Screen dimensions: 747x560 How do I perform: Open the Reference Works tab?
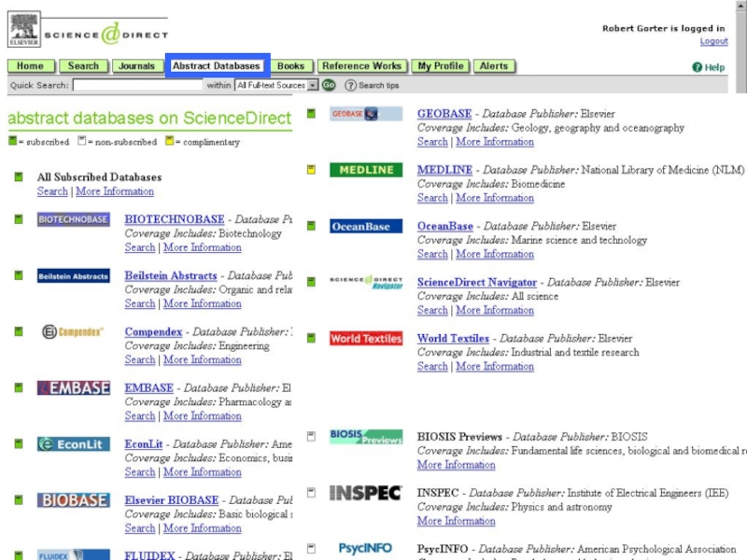tap(362, 65)
